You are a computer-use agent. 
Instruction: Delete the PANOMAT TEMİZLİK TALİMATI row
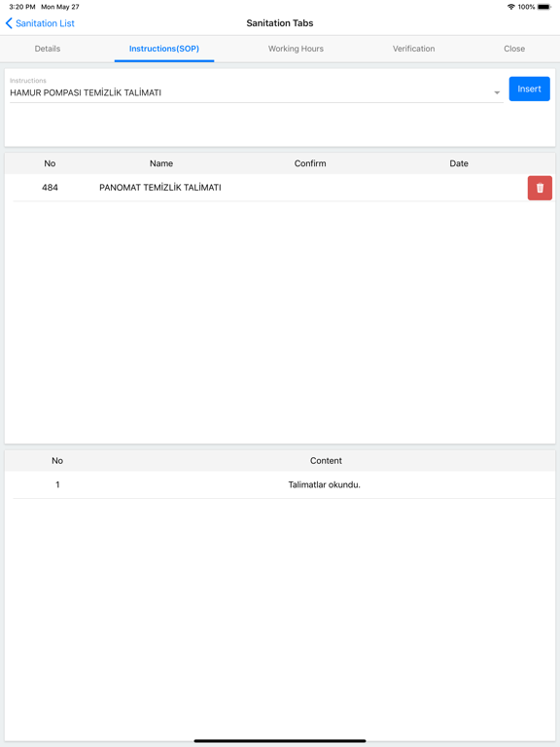[x=540, y=188]
